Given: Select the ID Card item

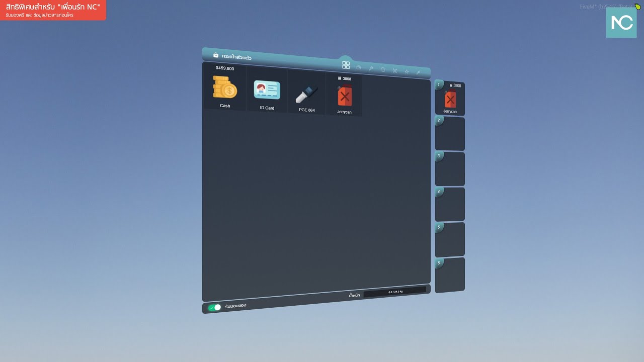Looking at the screenshot, I should coord(267,90).
